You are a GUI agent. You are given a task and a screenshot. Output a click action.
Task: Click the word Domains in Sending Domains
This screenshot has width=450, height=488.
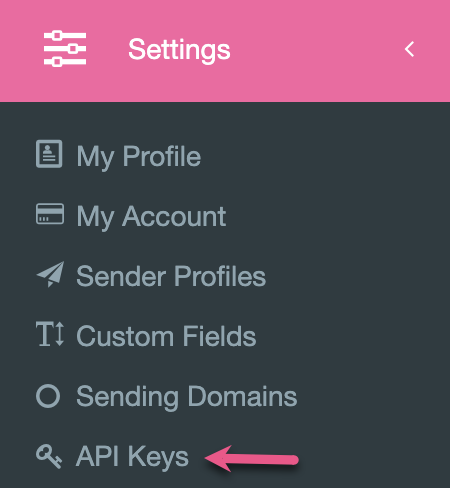click(x=242, y=396)
